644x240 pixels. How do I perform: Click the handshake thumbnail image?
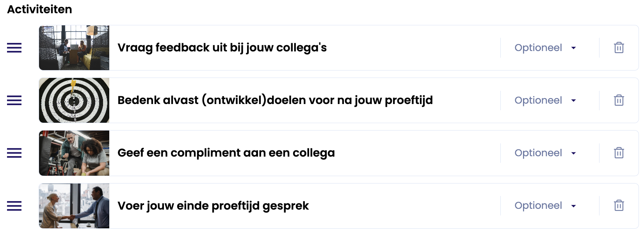74,205
